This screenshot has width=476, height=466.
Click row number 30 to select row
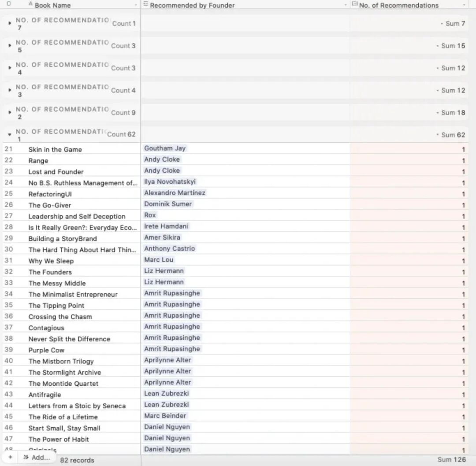(8, 249)
